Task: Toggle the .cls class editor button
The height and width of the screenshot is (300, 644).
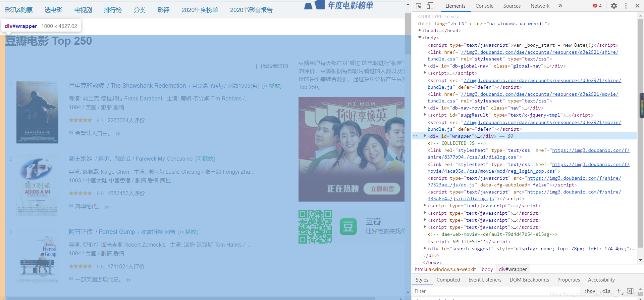Action: (606, 291)
